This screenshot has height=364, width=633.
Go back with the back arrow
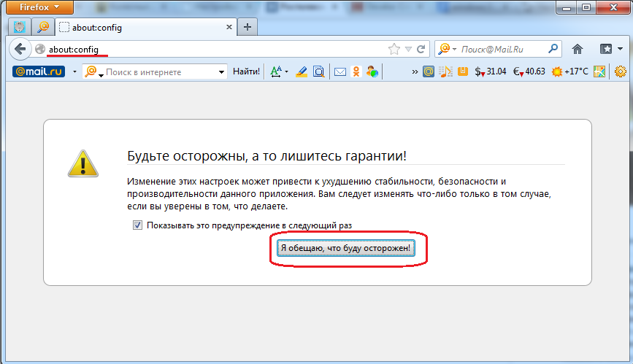pyautogui.click(x=20, y=49)
